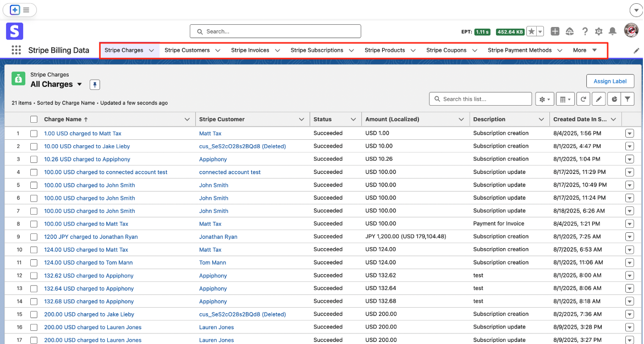Check the box for row 1
Screen dimensions: 644x344
click(34, 134)
